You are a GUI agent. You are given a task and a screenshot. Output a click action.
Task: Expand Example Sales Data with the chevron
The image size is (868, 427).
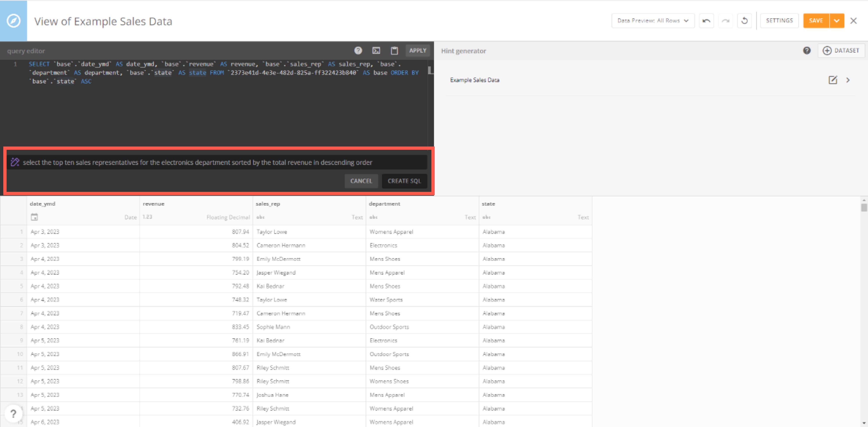tap(848, 80)
